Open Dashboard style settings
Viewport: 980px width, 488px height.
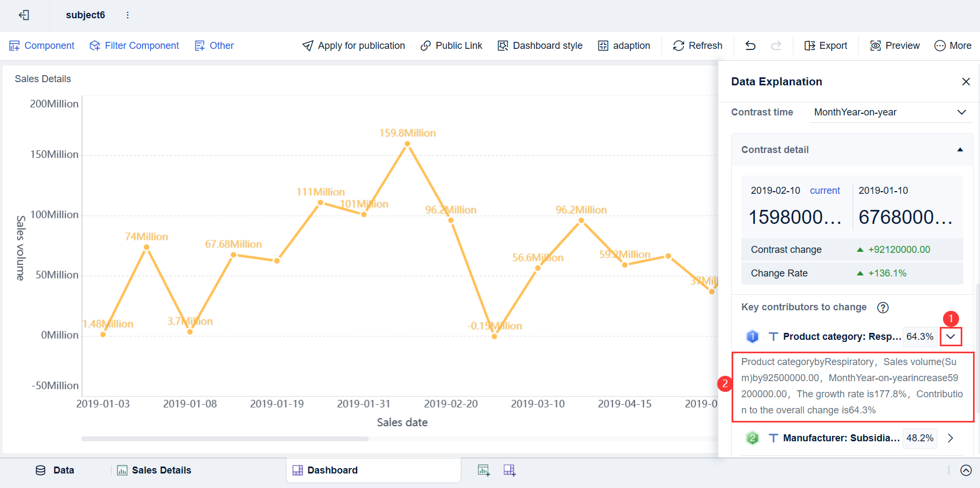[x=540, y=46]
